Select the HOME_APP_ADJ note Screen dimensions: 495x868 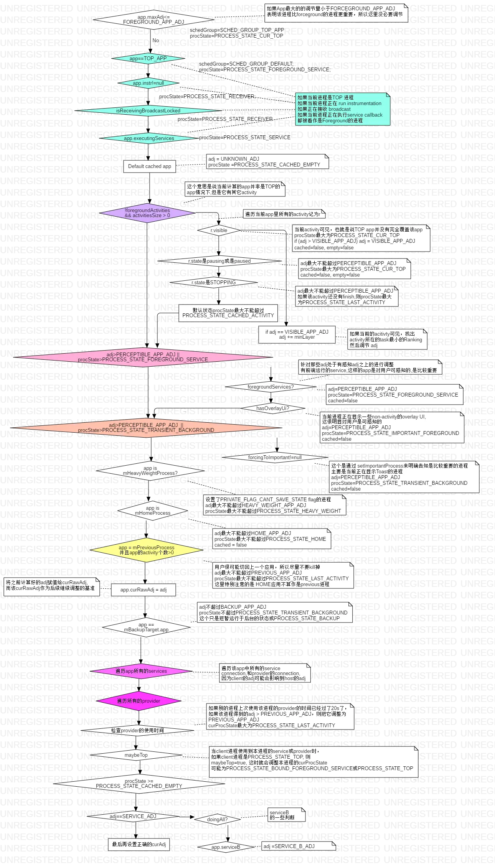[x=272, y=539]
